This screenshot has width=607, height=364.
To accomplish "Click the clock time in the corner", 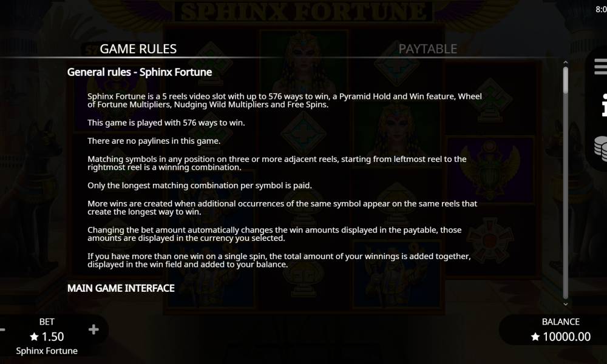I will click(601, 9).
